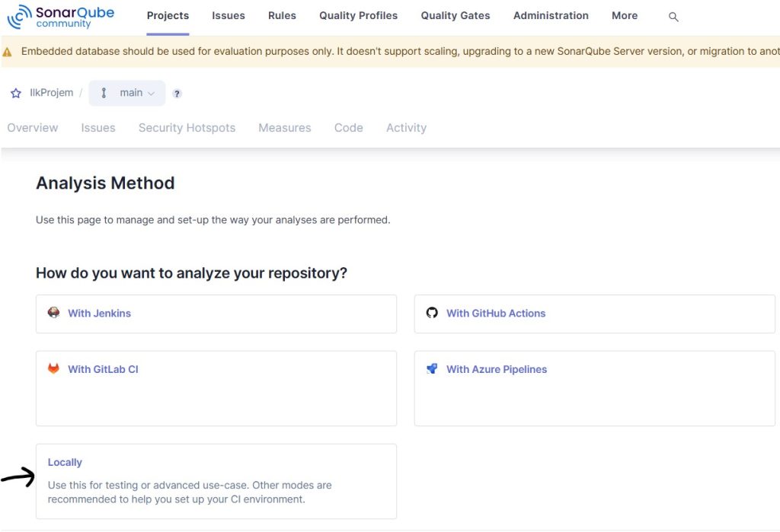The width and height of the screenshot is (780, 532).
Task: Click the Azure Pipelines icon
Action: [432, 368]
